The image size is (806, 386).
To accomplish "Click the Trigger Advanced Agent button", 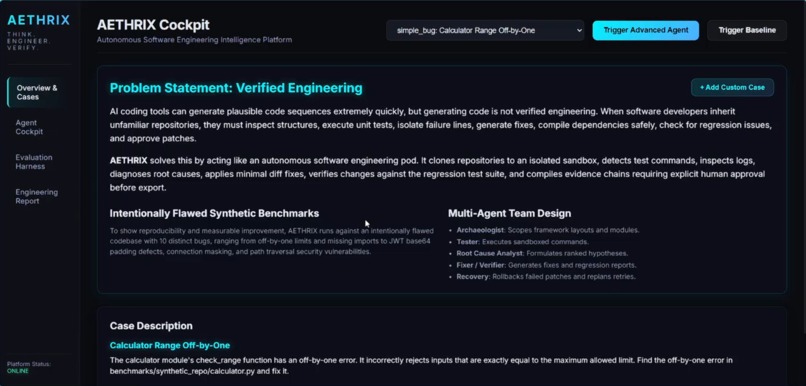I will [x=646, y=30].
